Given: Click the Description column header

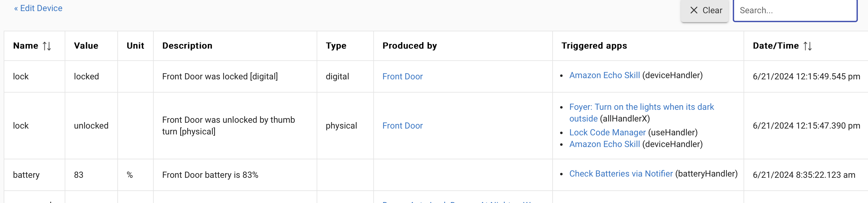Looking at the screenshot, I should (x=187, y=46).
